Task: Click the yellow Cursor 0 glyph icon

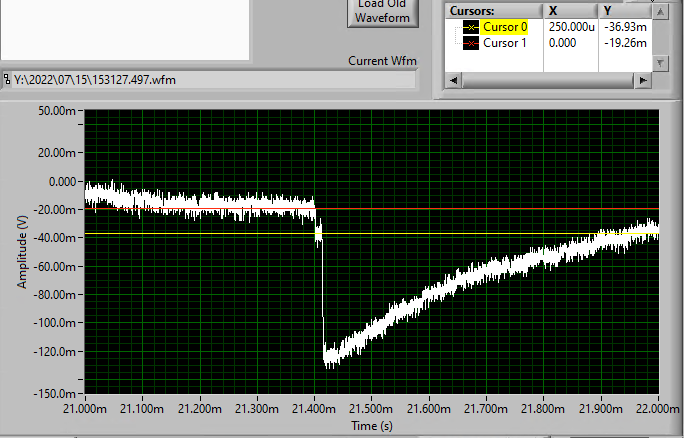Action: tap(470, 27)
